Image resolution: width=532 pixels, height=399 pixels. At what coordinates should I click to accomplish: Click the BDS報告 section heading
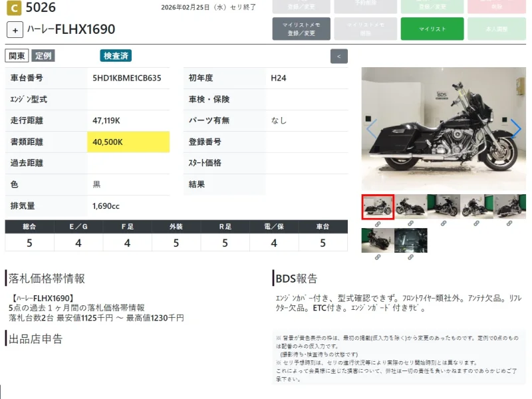[x=297, y=279]
